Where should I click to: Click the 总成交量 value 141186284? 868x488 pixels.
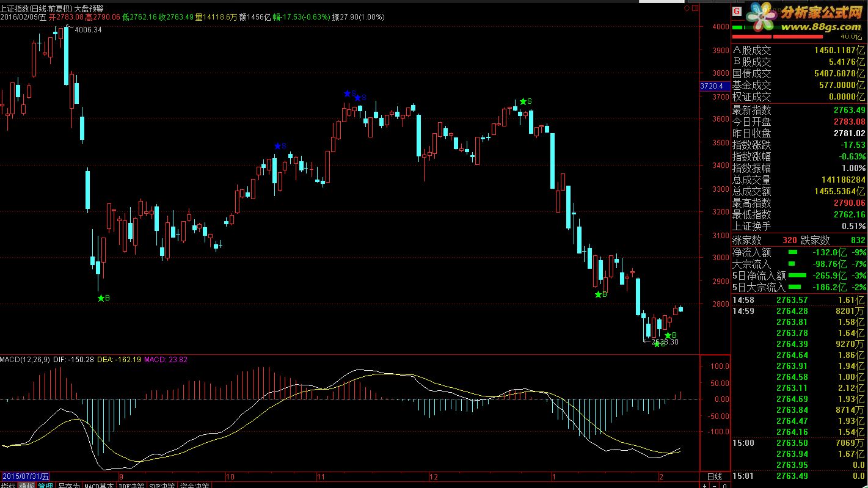pyautogui.click(x=844, y=180)
